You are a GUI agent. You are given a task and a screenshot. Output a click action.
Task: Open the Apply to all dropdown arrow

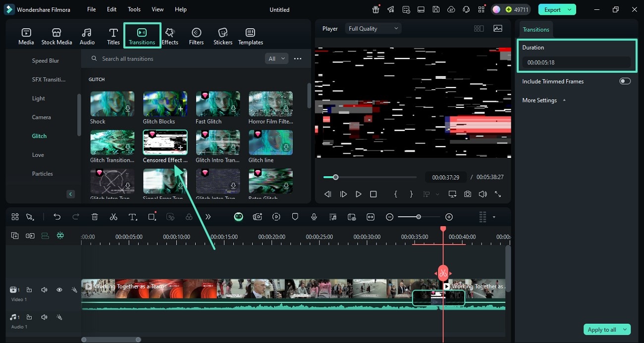click(625, 330)
